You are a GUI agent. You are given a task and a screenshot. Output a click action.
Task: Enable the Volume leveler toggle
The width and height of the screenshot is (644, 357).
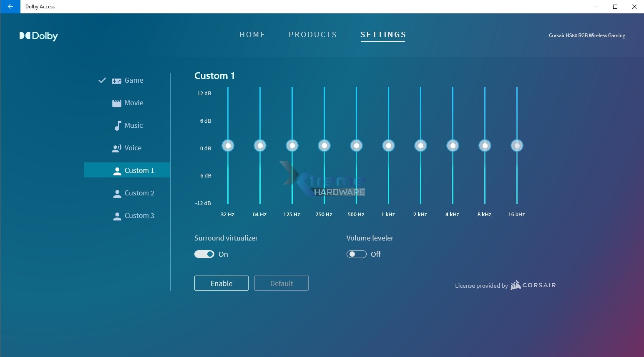(356, 254)
